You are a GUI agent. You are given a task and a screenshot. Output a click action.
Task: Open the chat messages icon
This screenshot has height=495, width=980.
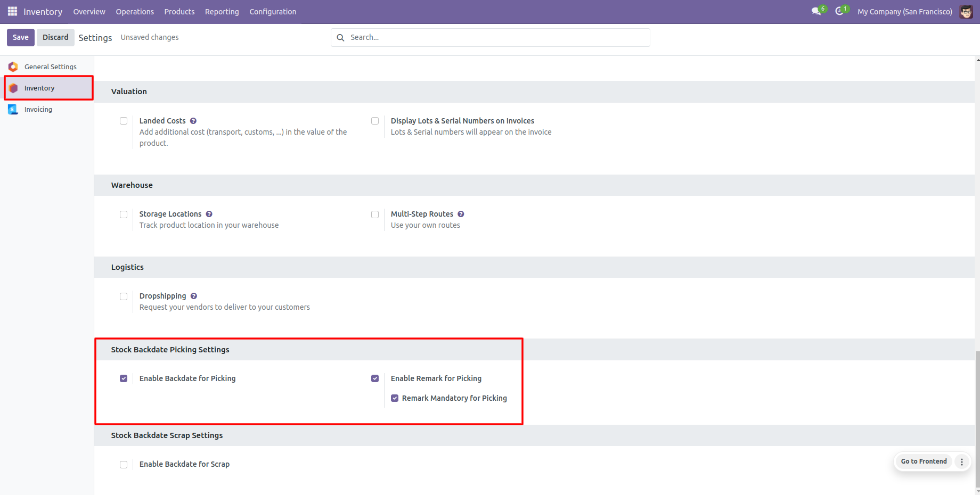[x=816, y=11]
